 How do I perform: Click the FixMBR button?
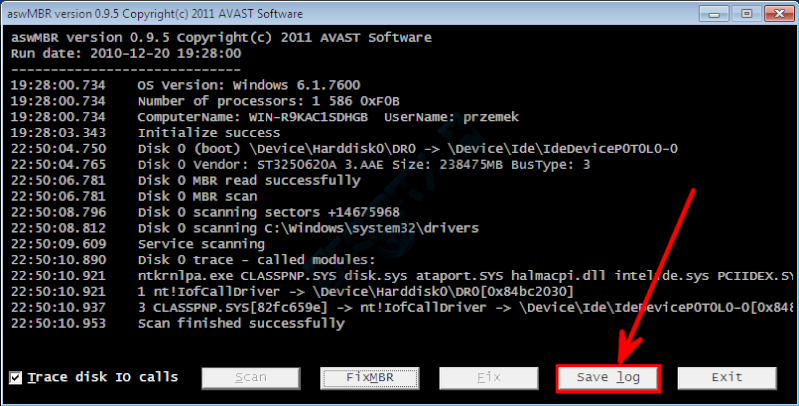370,378
